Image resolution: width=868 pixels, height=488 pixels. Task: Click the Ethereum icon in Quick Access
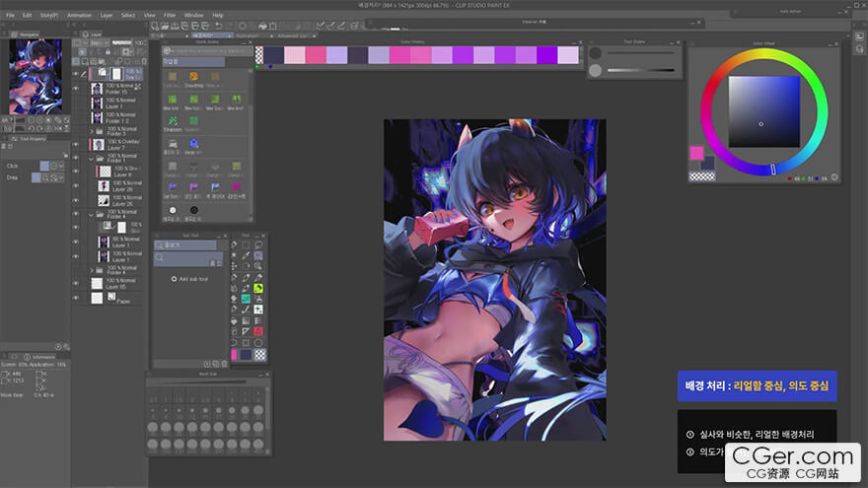pyautogui.click(x=172, y=123)
